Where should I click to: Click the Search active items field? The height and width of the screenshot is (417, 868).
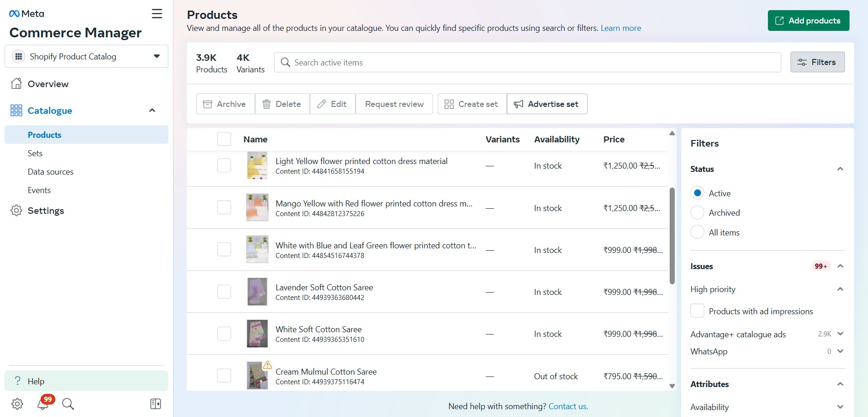point(527,62)
